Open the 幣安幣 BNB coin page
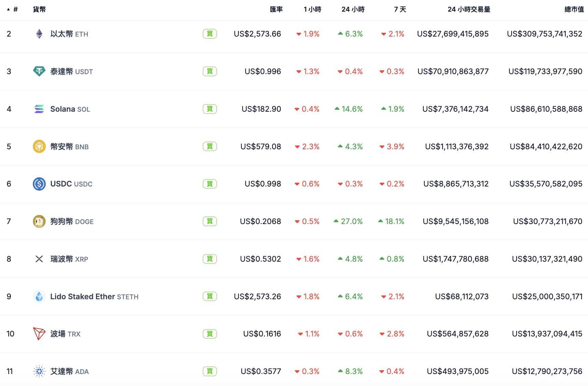 [70, 147]
